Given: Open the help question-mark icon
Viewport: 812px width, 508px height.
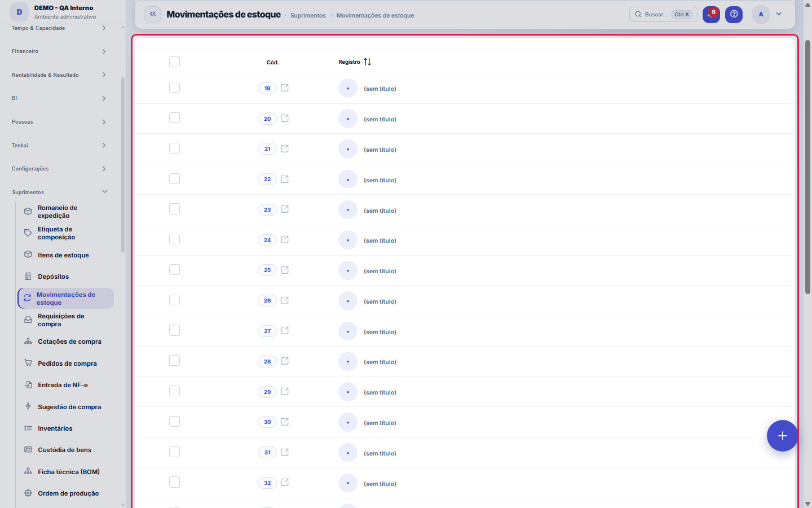Looking at the screenshot, I should (x=734, y=14).
